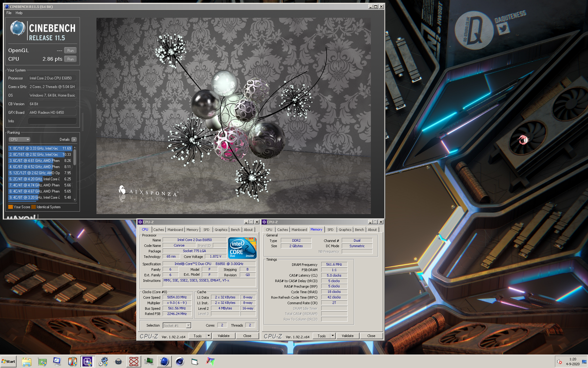Click the ranking list scrollbar thumb
The height and width of the screenshot is (368, 588).
click(x=75, y=157)
